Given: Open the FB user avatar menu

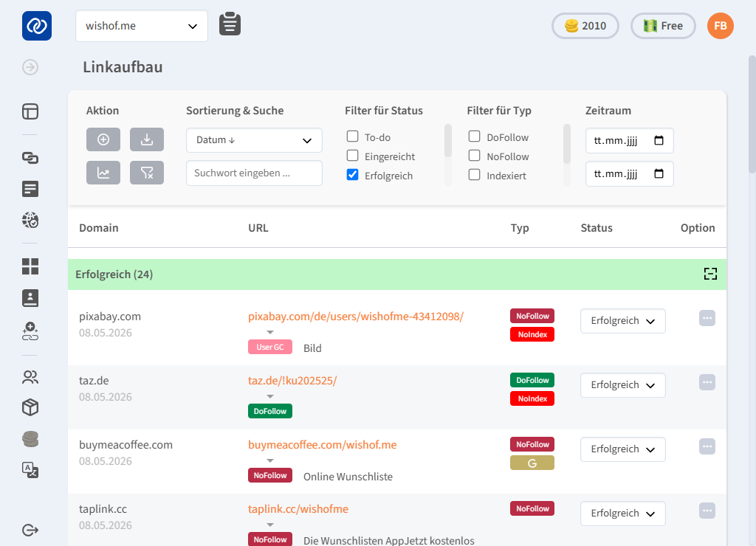Looking at the screenshot, I should (x=721, y=26).
